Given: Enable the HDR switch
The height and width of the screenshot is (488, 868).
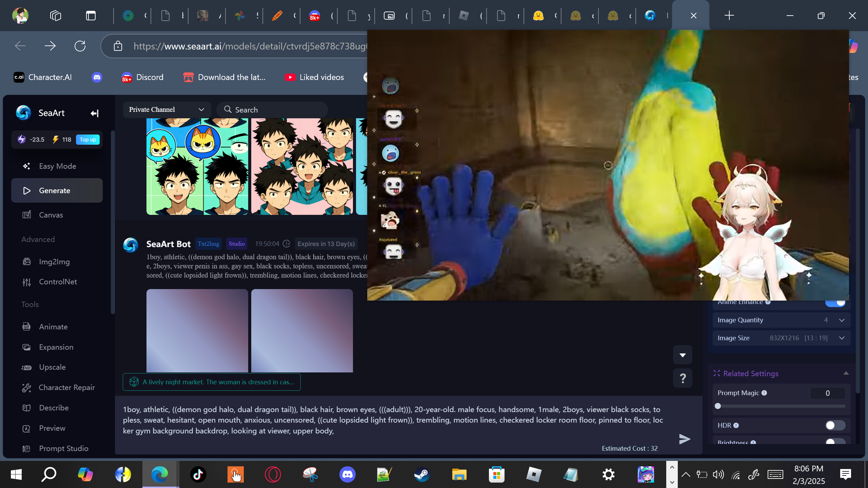Looking at the screenshot, I should pos(835,425).
